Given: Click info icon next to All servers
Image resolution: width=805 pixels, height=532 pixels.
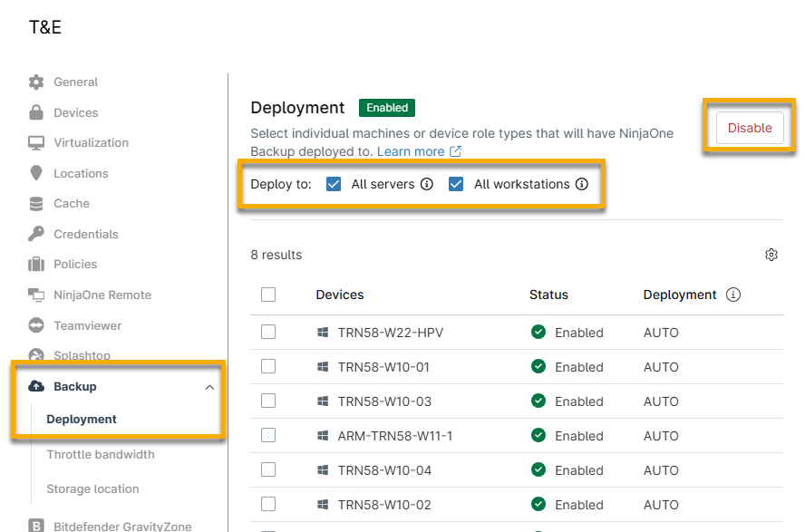Looking at the screenshot, I should tap(427, 184).
